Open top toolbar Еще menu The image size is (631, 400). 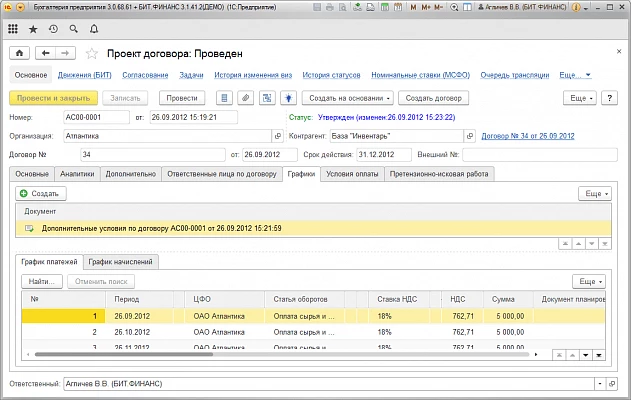[579, 98]
